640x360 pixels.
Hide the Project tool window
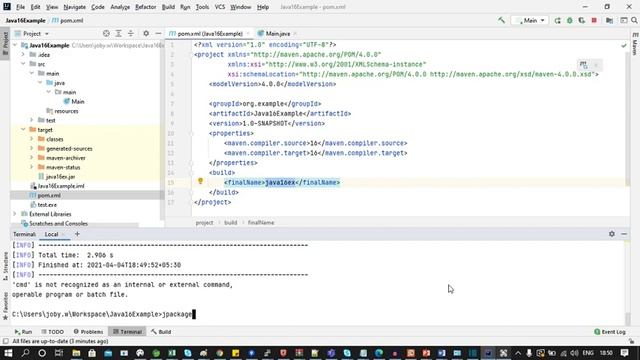coord(158,33)
